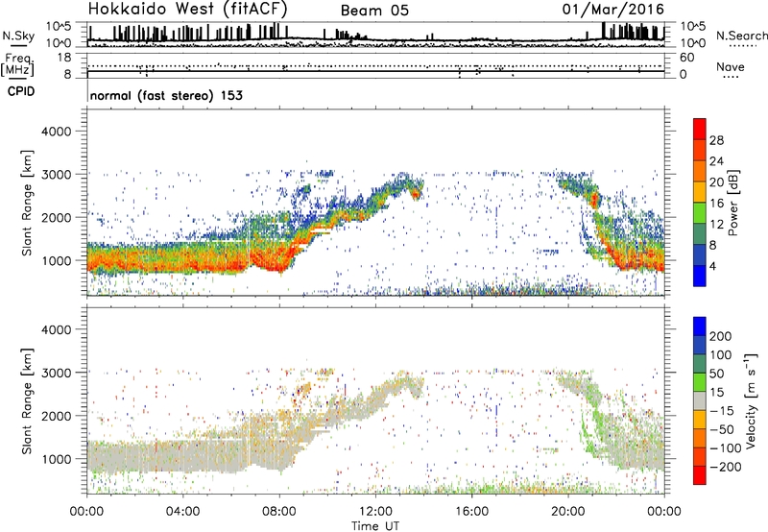The image size is (768, 532).
Task: Click the '08:00' time tick label
Action: pos(279,512)
